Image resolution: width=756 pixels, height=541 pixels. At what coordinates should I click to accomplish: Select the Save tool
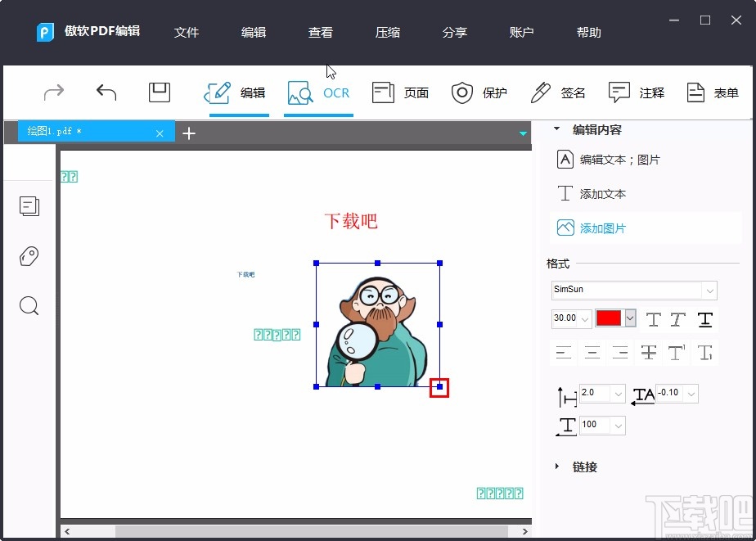click(159, 92)
